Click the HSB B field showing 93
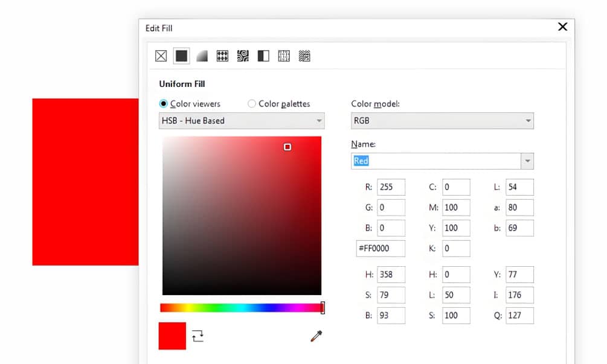The width and height of the screenshot is (607, 364). click(x=391, y=315)
